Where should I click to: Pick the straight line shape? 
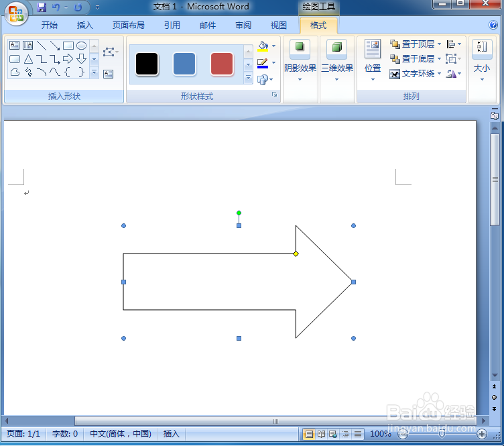coord(42,46)
